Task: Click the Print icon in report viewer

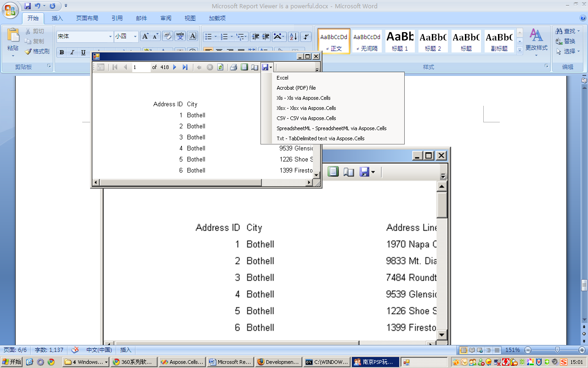Action: (233, 67)
